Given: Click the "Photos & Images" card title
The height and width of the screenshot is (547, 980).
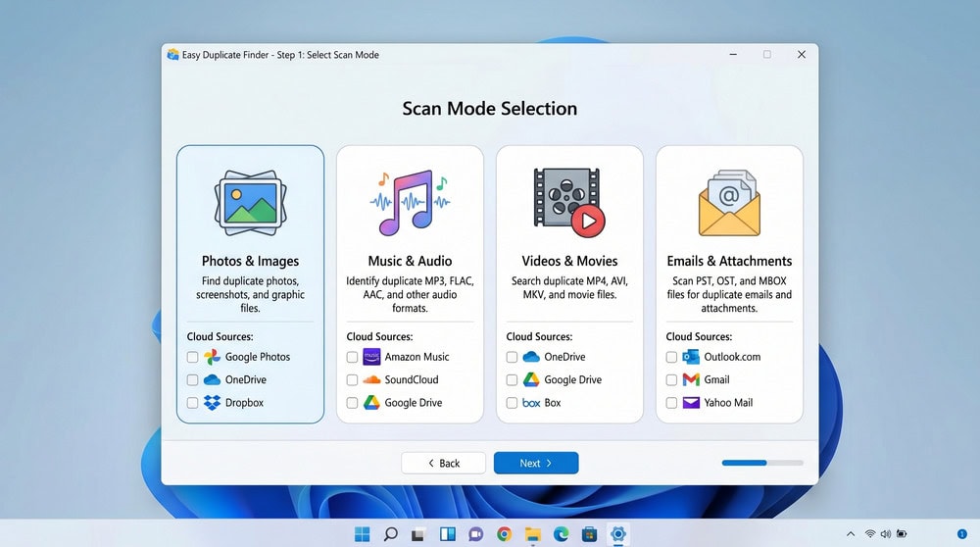Looking at the screenshot, I should tap(250, 261).
